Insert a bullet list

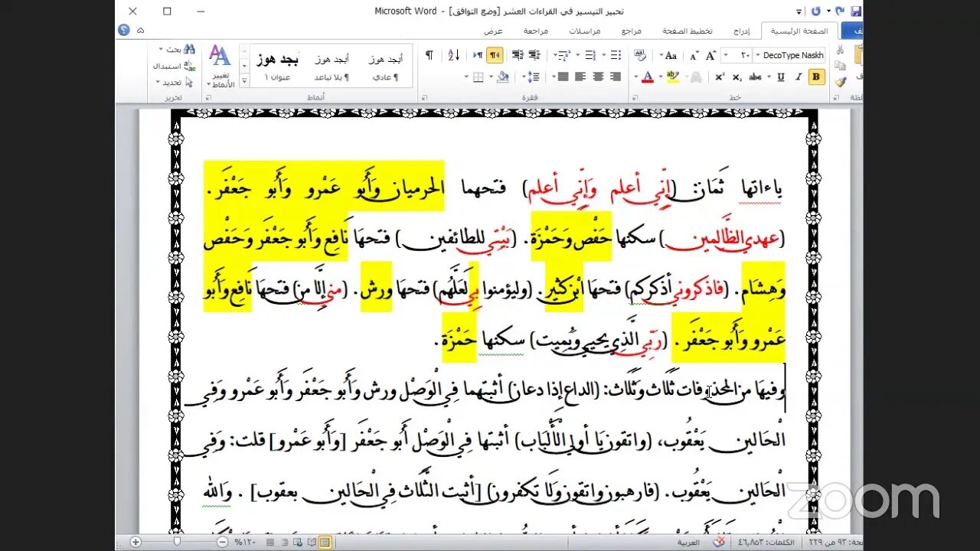(616, 55)
